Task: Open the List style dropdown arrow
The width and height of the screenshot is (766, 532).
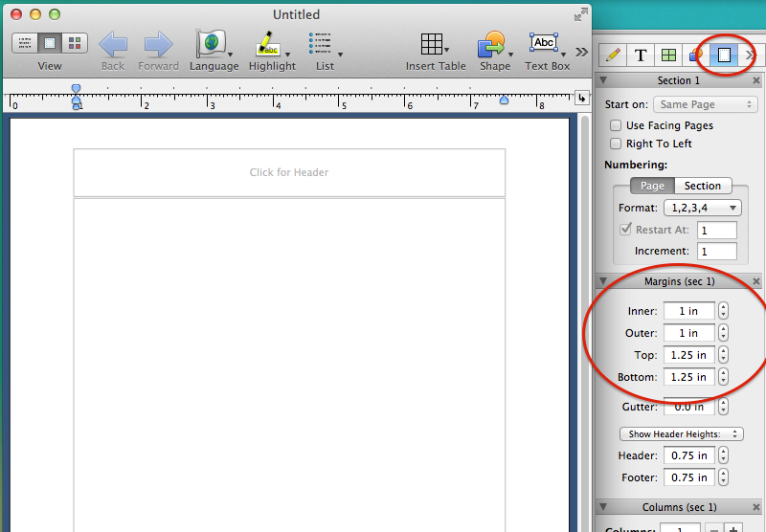Action: pyautogui.click(x=341, y=55)
